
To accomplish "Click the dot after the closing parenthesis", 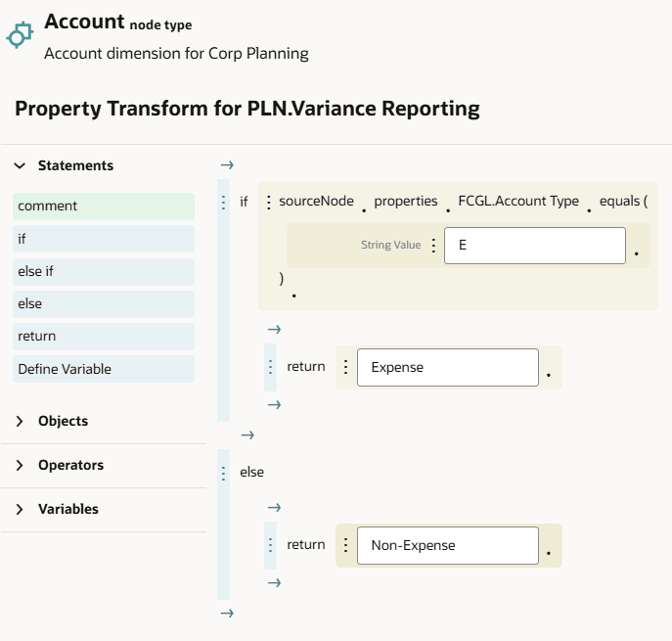I will (294, 296).
